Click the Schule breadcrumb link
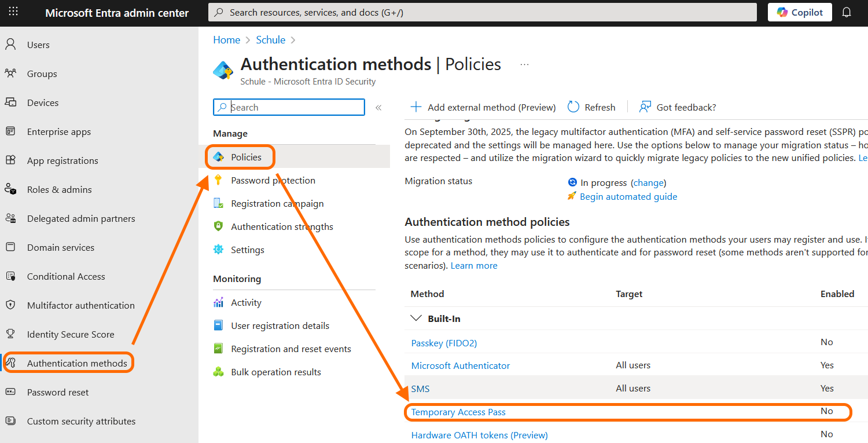 [271, 40]
